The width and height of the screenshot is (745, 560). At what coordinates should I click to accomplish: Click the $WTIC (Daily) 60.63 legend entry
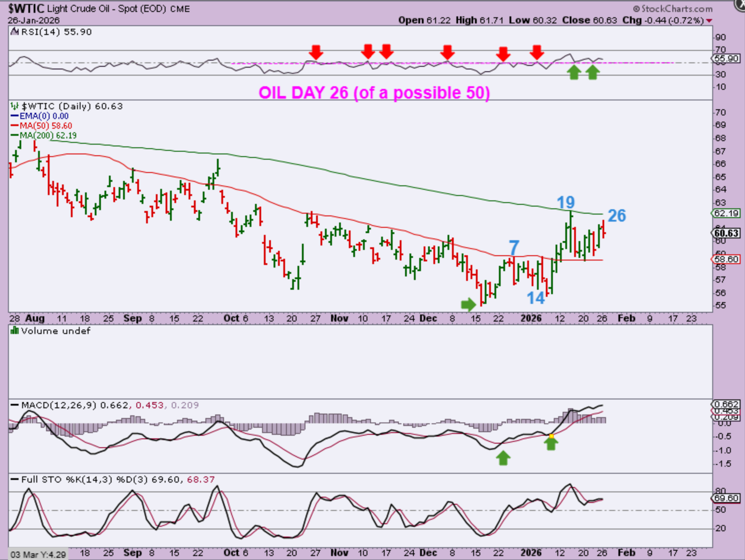tap(72, 106)
